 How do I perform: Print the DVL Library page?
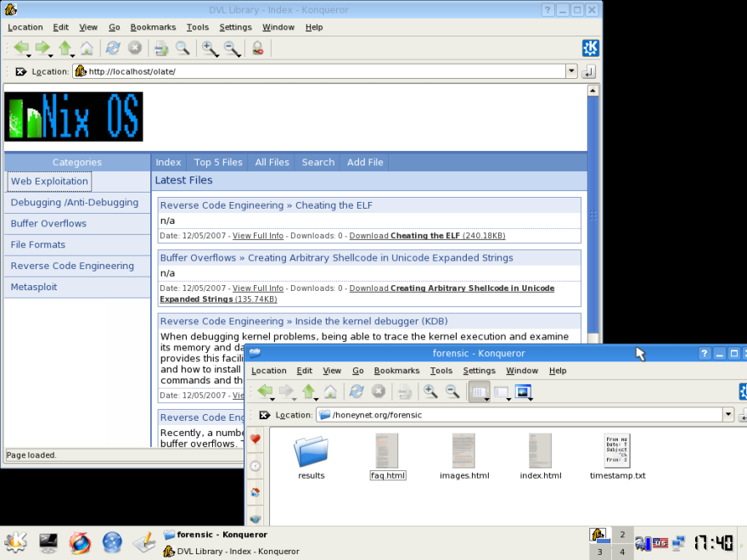pyautogui.click(x=161, y=48)
